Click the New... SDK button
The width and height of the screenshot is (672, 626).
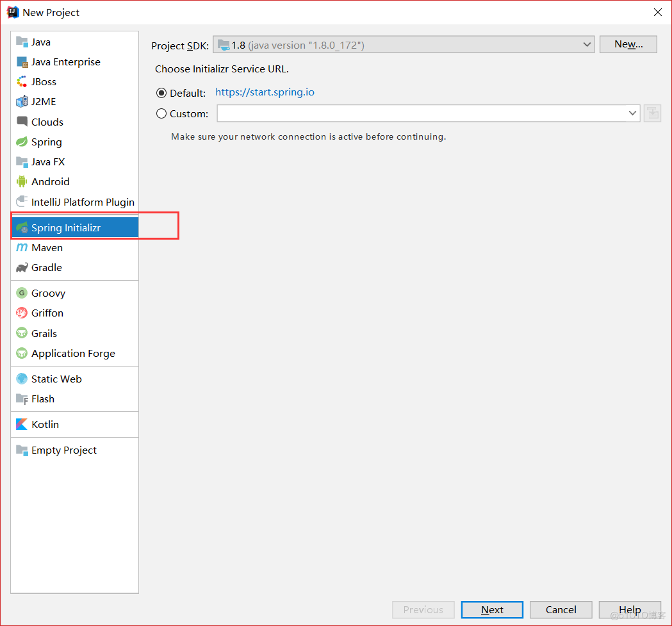[x=628, y=44]
